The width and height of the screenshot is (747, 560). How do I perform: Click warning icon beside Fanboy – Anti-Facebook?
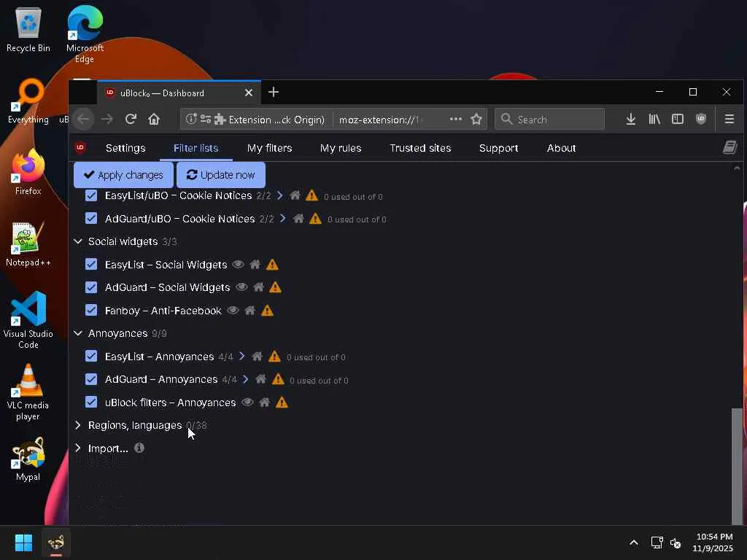coord(267,311)
